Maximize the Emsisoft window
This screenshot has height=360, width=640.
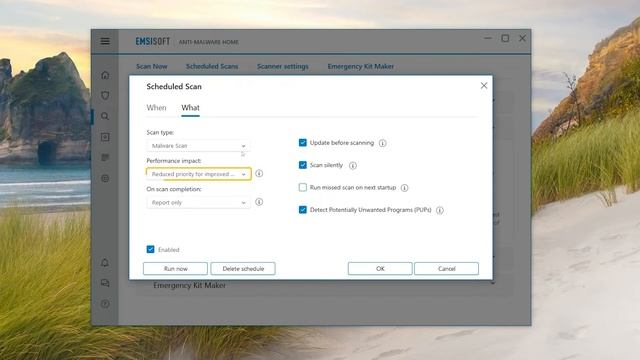(x=505, y=38)
